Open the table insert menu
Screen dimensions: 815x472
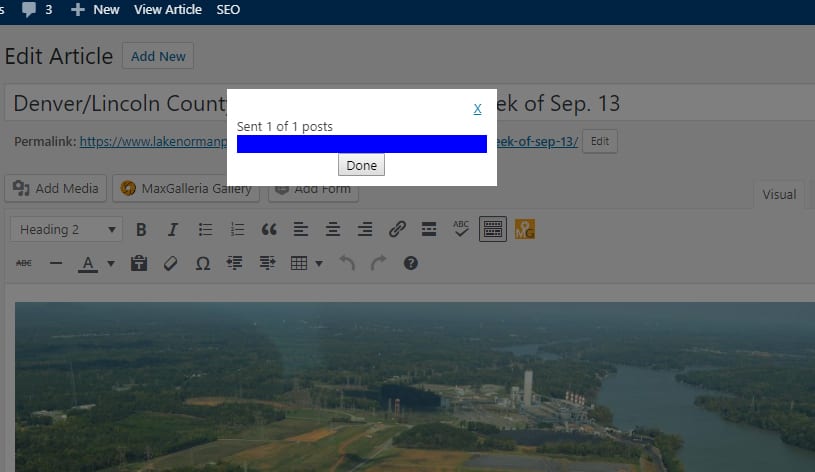tap(306, 264)
